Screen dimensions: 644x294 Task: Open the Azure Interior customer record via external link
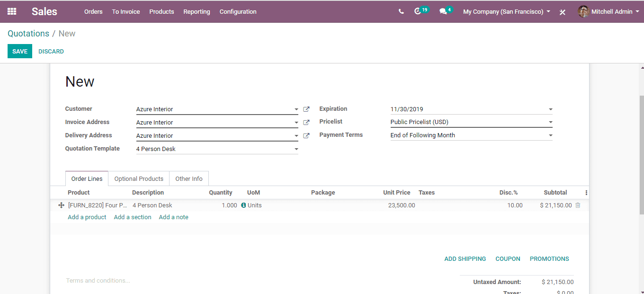coord(306,109)
